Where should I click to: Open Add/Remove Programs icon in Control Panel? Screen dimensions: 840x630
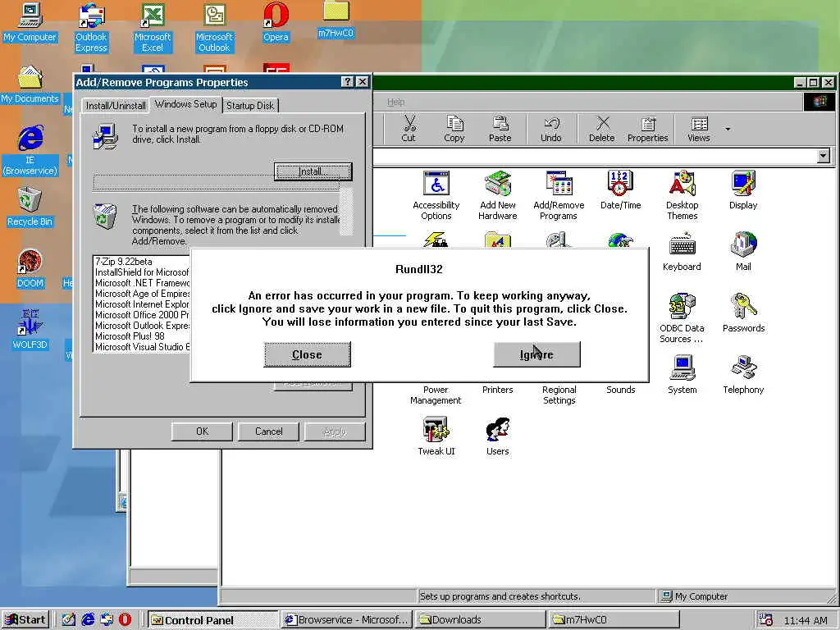click(559, 195)
